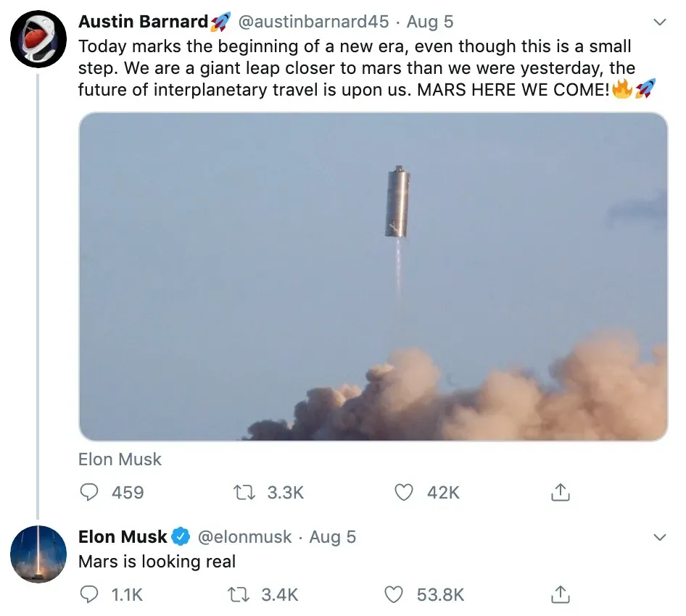Retweet Austin Barnard's Mars tweet
Viewport: 686px width, 616px height.
pyautogui.click(x=241, y=493)
